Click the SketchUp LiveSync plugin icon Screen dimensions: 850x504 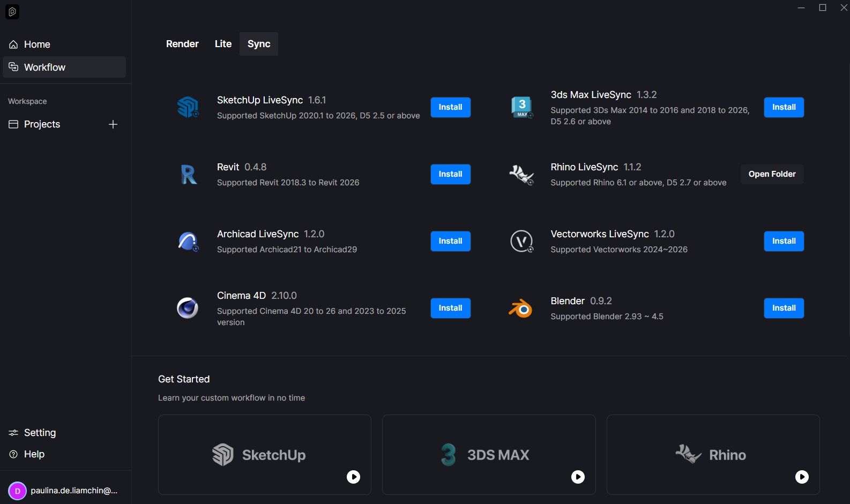(x=188, y=107)
